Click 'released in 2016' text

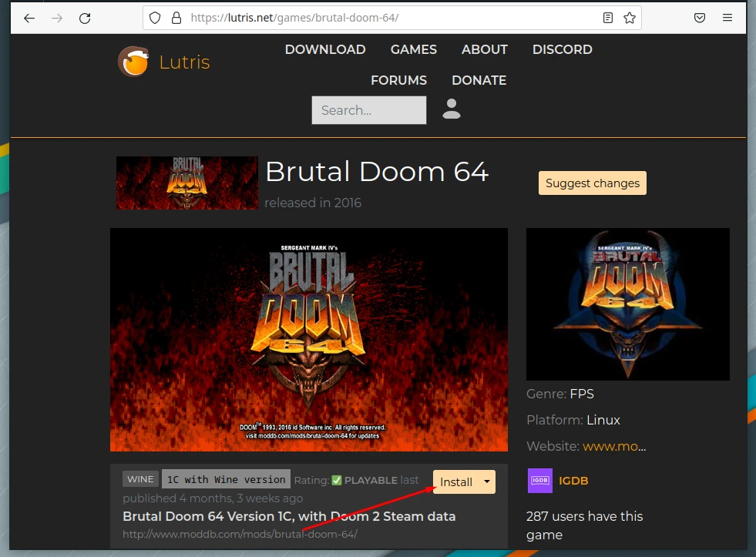pos(313,203)
